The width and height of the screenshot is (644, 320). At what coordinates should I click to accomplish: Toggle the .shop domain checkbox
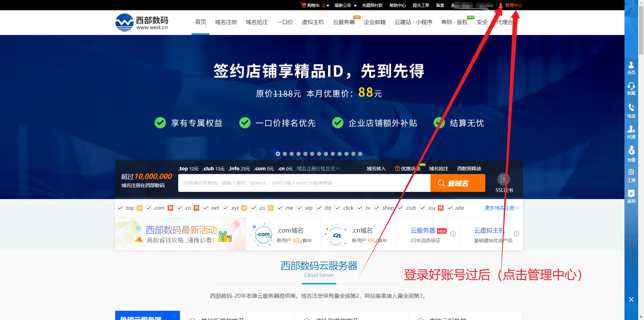tap(377, 208)
